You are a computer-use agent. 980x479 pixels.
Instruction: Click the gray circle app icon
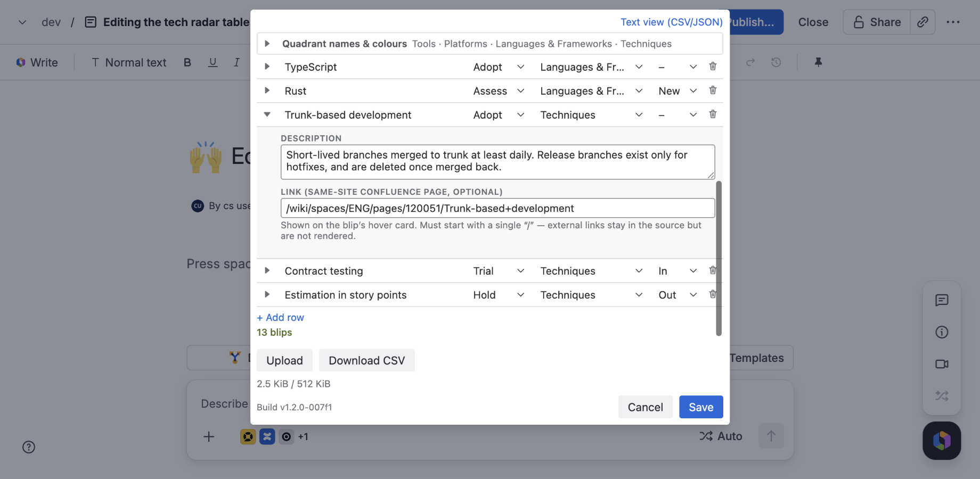point(286,437)
